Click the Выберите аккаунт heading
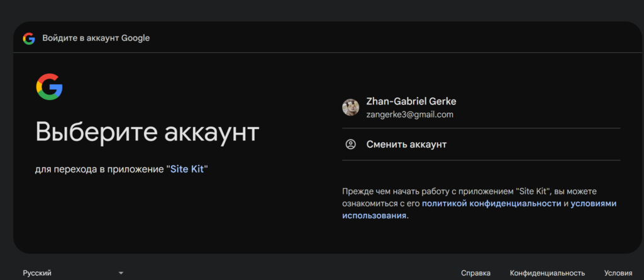The image size is (644, 280). point(147,132)
